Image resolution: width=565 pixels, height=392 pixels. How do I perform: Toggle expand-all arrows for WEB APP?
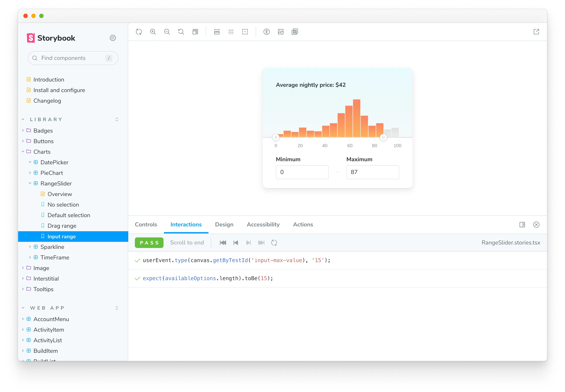pyautogui.click(x=117, y=308)
